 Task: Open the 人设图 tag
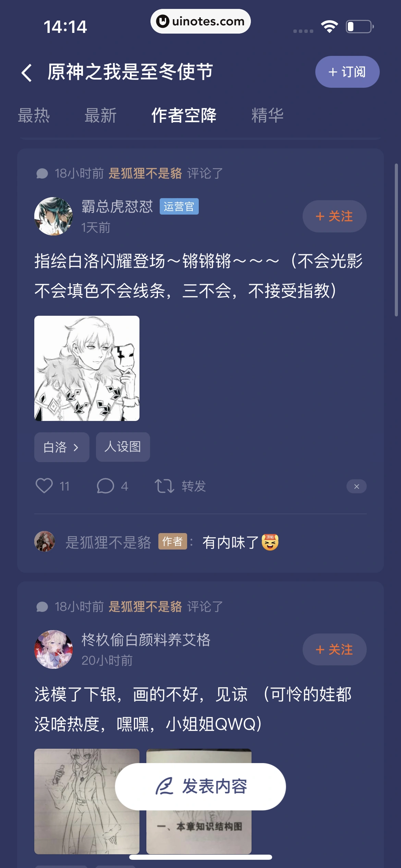coord(123,447)
